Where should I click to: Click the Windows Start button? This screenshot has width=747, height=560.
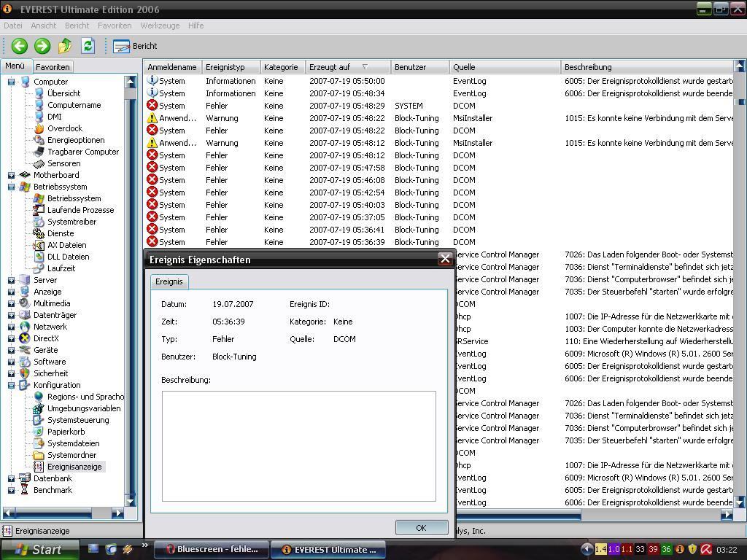[x=40, y=550]
